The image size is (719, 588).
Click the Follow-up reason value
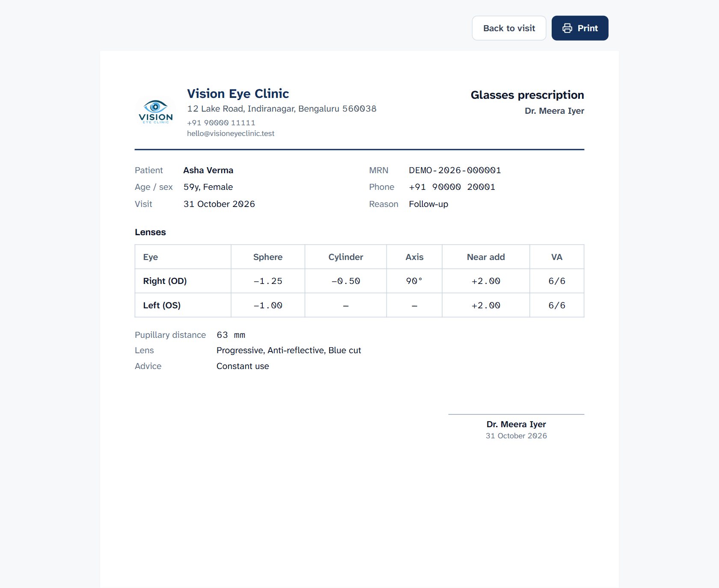[x=428, y=204]
